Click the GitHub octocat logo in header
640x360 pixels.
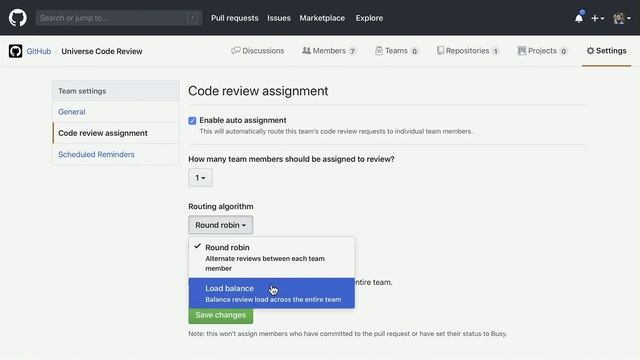tap(18, 18)
